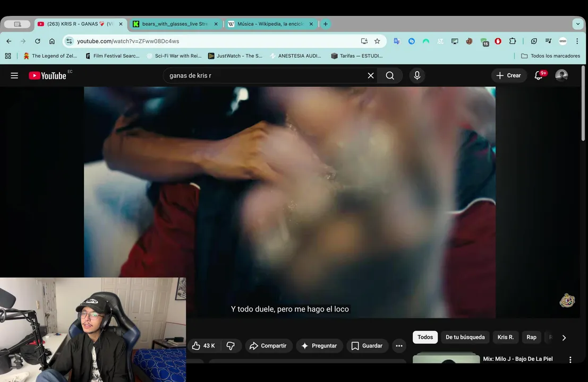Open The Legend of Zel... bookmark
The image size is (588, 382).
pos(50,56)
